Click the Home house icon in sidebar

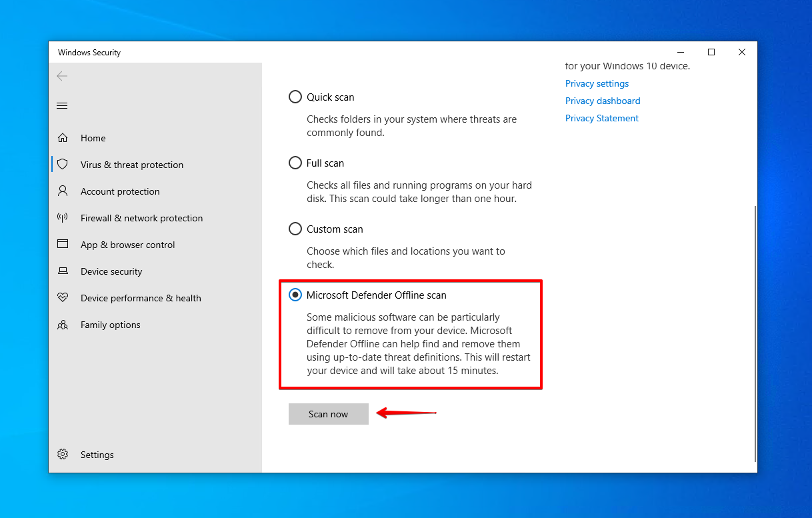63,138
